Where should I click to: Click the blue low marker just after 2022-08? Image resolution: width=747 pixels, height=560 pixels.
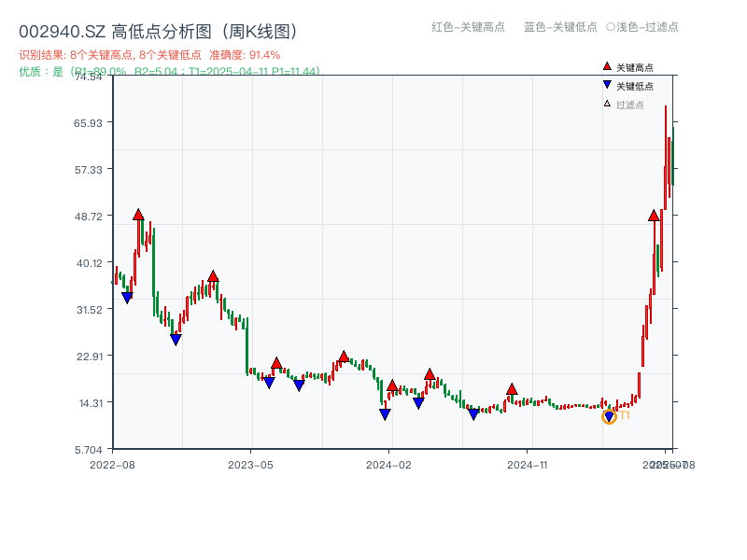tap(127, 298)
